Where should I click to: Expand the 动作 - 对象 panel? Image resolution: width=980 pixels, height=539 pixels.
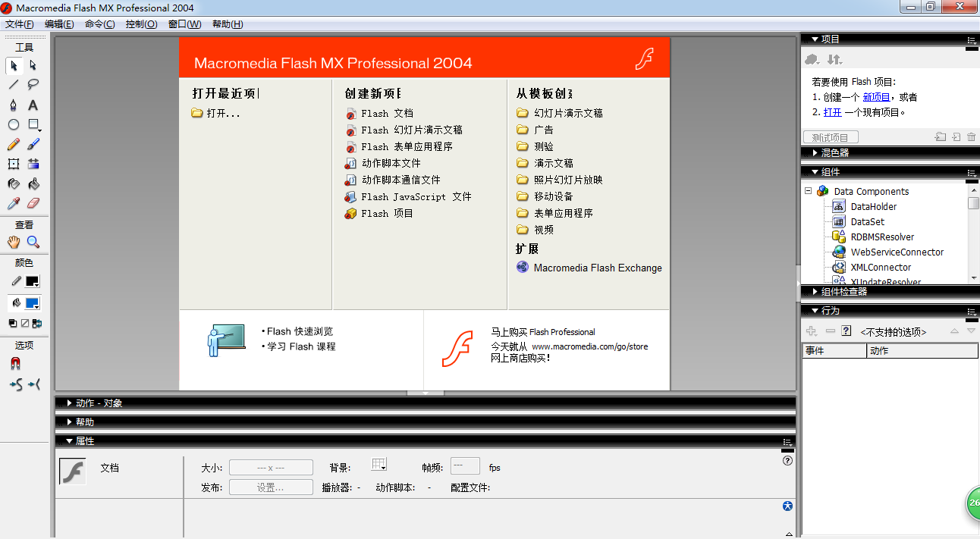70,403
